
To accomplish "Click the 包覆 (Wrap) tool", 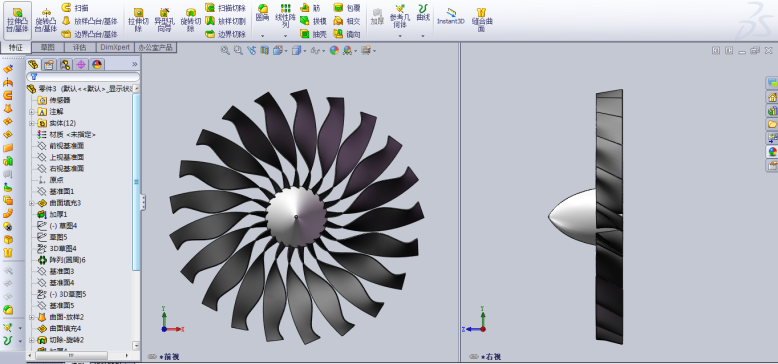I will click(x=346, y=8).
